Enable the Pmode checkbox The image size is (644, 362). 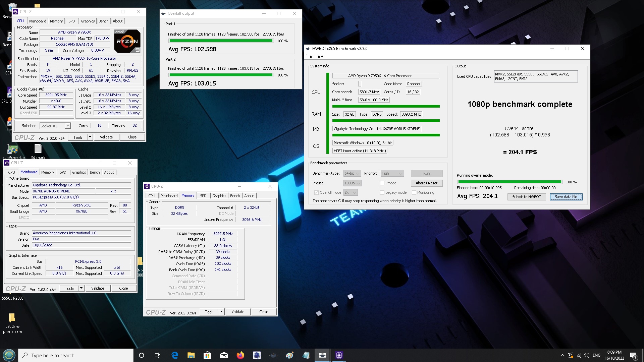[382, 183]
